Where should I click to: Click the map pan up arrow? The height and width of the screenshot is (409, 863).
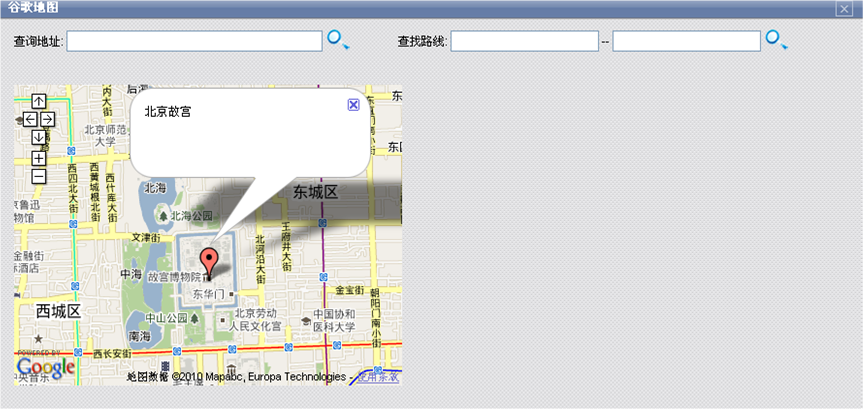coord(39,101)
